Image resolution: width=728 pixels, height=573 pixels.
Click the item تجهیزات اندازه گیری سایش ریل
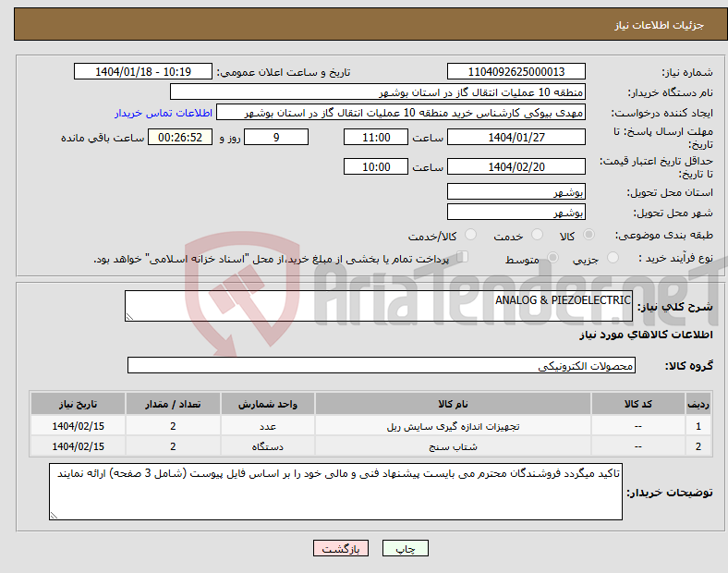453,426
